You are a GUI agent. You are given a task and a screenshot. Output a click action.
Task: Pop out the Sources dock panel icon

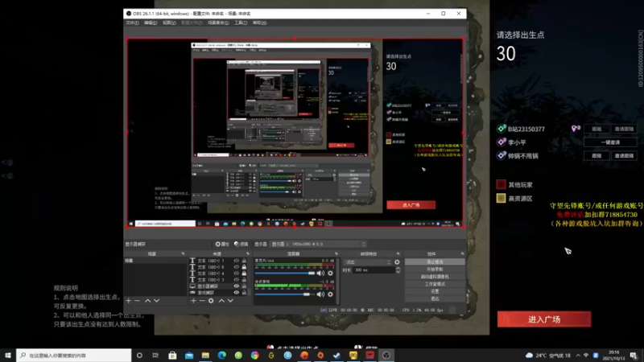click(248, 253)
